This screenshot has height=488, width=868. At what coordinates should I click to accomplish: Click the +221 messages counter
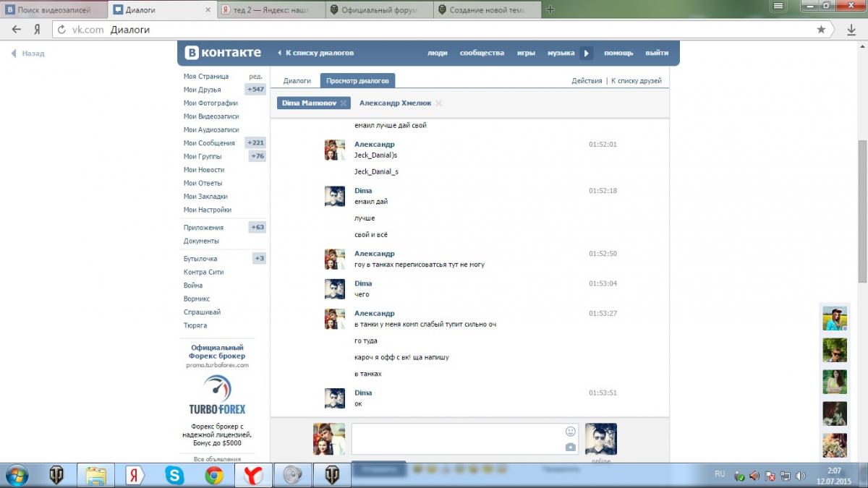coord(255,143)
